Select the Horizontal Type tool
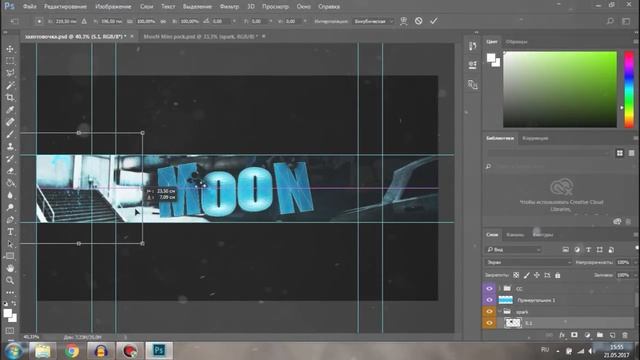640x360 pixels. click(10, 232)
